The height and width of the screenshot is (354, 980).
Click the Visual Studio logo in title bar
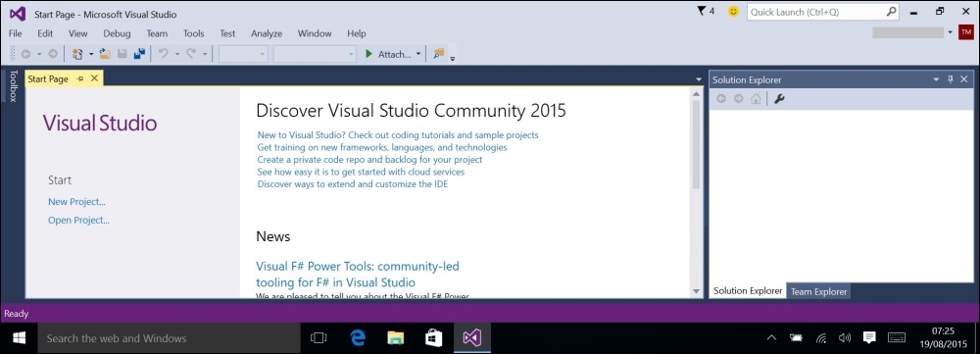pos(18,13)
